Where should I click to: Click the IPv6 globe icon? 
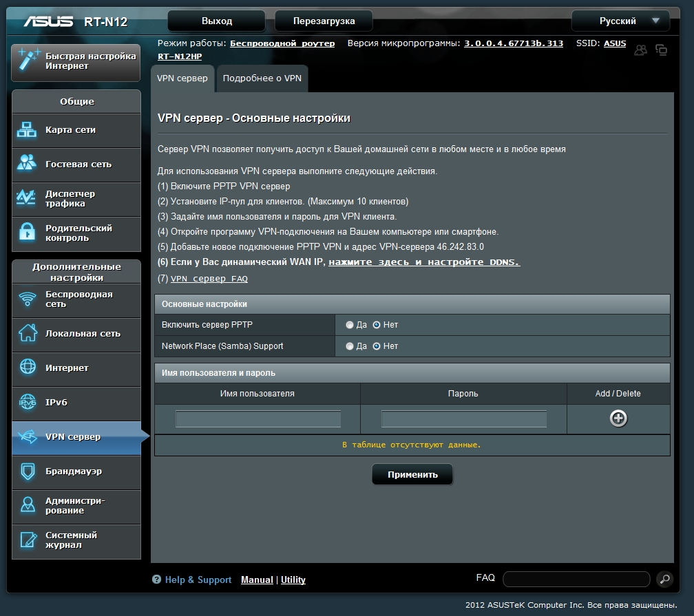(28, 402)
